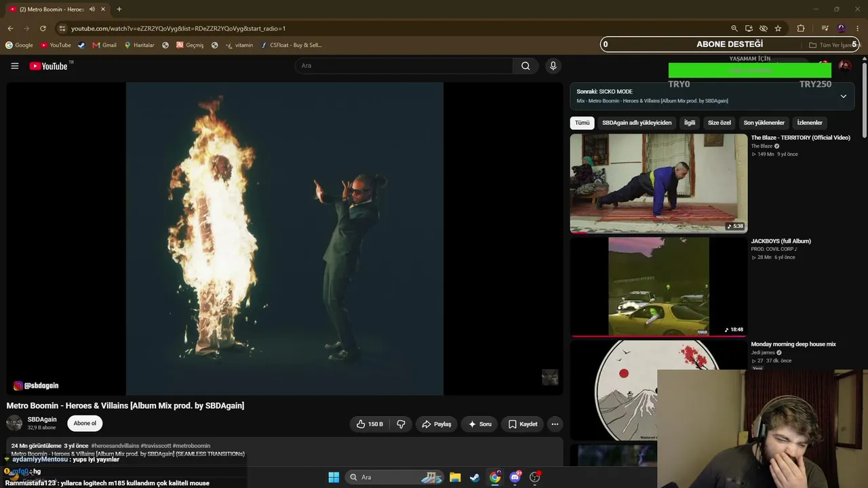Screen dimensions: 868x488
Task: Open the Soru ask button
Action: tap(479, 424)
